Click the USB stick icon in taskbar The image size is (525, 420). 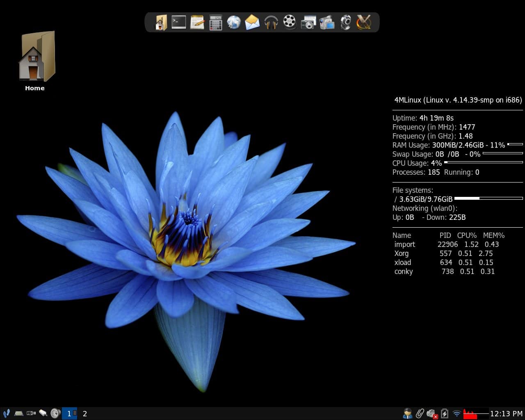tap(43, 413)
